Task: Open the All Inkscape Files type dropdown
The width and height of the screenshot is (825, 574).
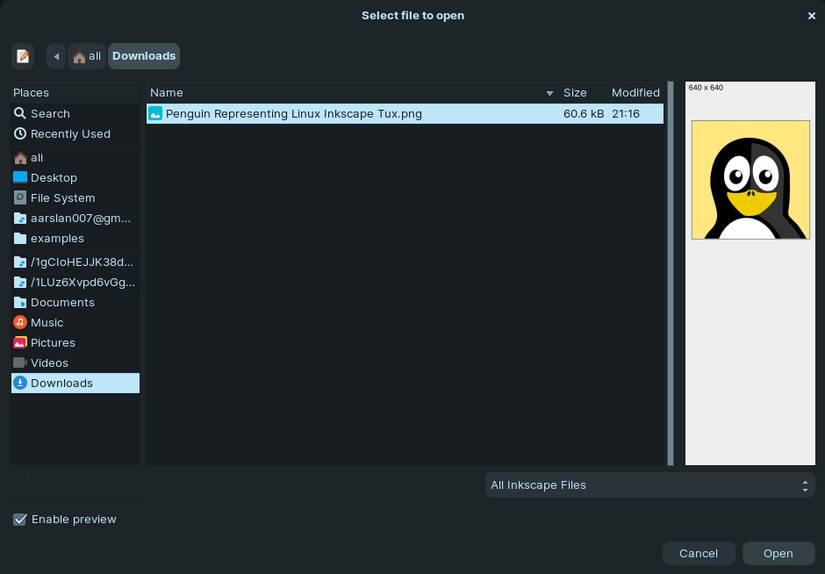Action: point(650,485)
